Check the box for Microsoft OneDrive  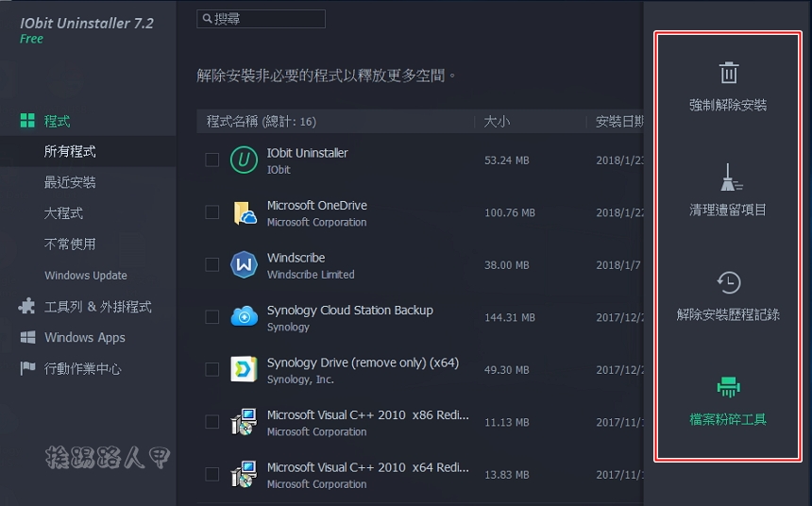(211, 212)
